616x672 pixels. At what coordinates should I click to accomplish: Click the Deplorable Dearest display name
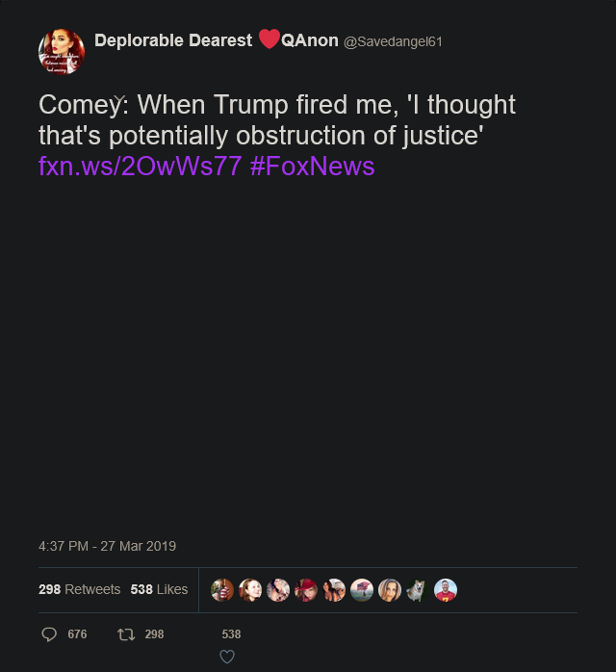click(x=173, y=40)
